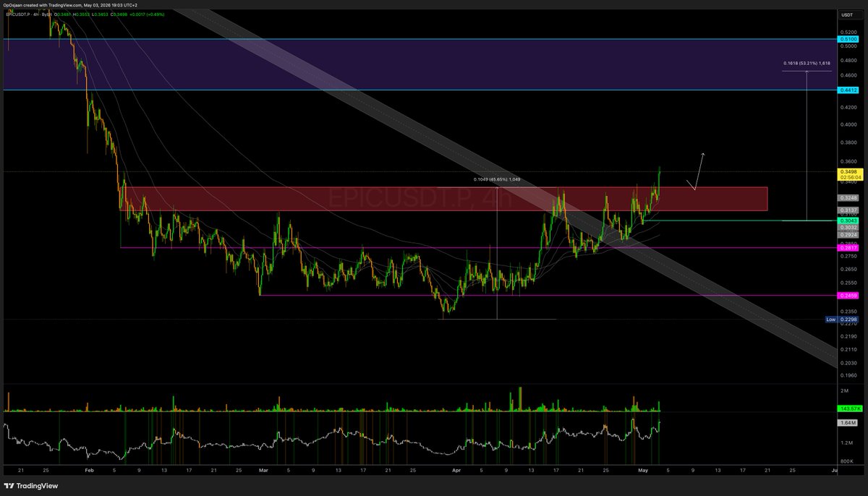Click the 0.2650 price scale value
868x496 pixels.
pos(848,269)
